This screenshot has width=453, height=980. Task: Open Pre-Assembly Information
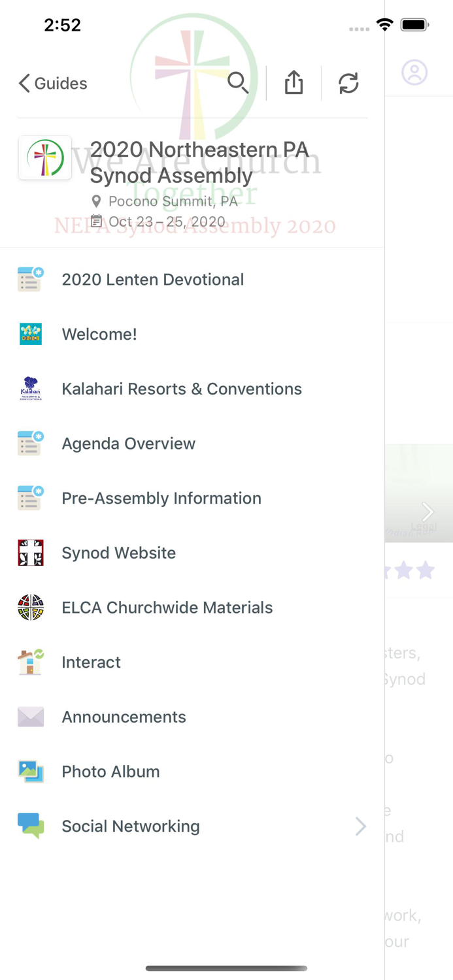point(161,498)
